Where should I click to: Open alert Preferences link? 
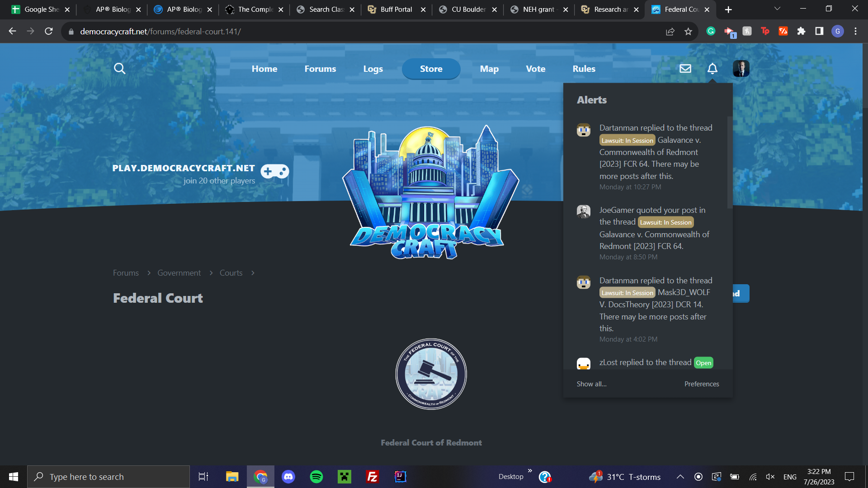point(702,384)
